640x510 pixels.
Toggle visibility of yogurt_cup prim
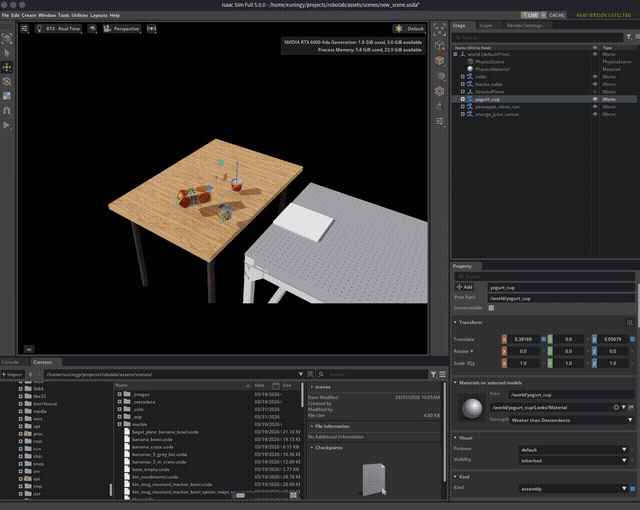click(x=596, y=100)
